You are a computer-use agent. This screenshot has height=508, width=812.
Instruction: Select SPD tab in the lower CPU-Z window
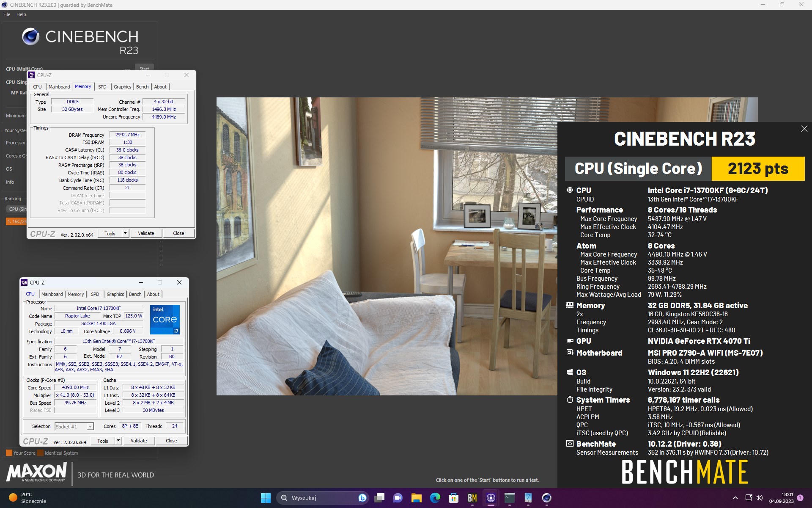click(95, 294)
